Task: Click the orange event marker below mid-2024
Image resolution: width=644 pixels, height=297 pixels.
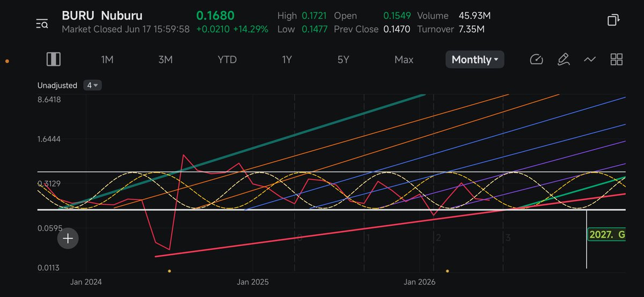Action: (170, 271)
